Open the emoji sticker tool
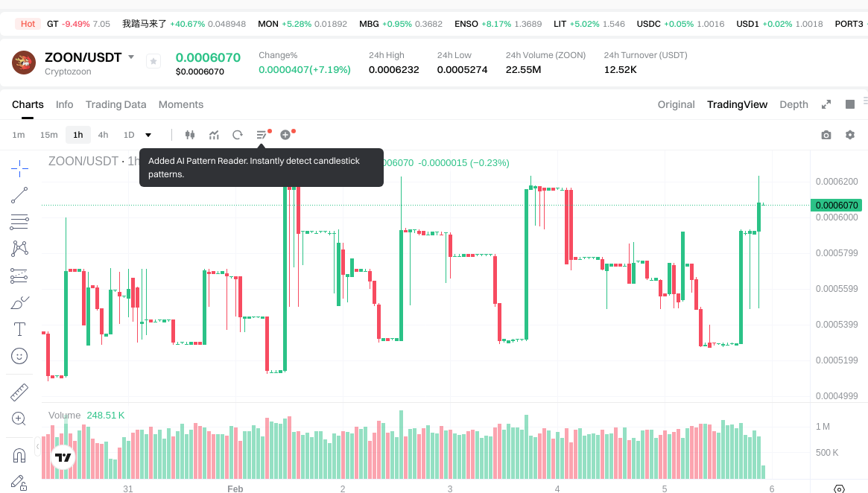 pos(19,357)
